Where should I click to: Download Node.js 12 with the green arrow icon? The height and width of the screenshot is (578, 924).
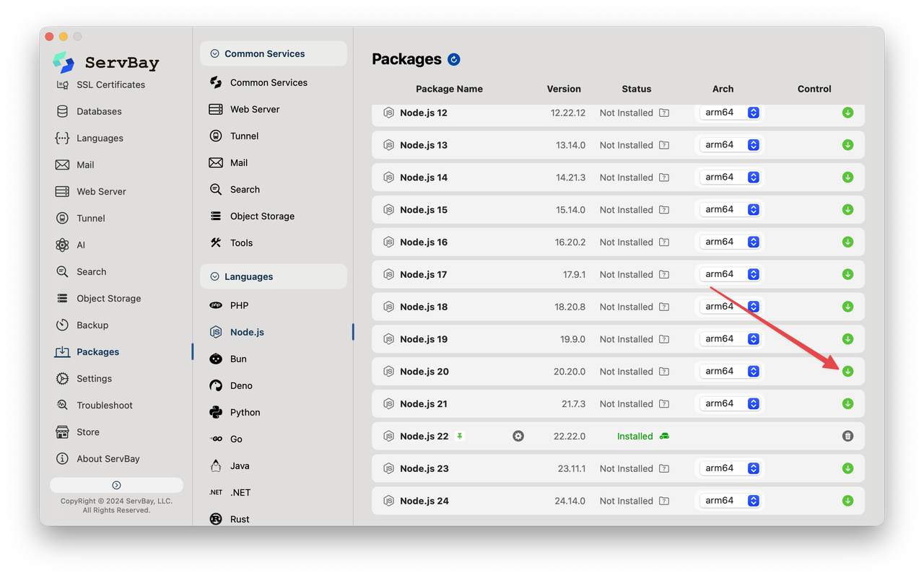click(x=847, y=113)
